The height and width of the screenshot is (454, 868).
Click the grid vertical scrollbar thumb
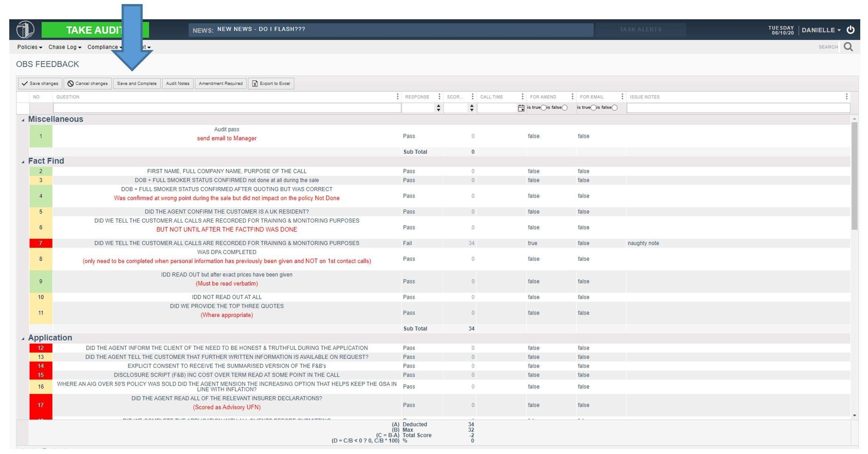pyautogui.click(x=854, y=176)
